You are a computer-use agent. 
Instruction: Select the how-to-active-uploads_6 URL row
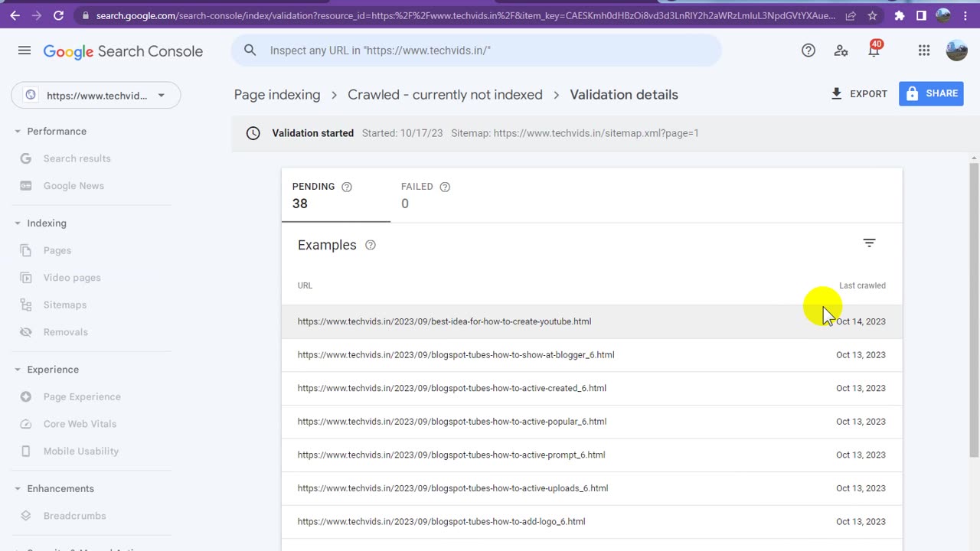[592, 488]
